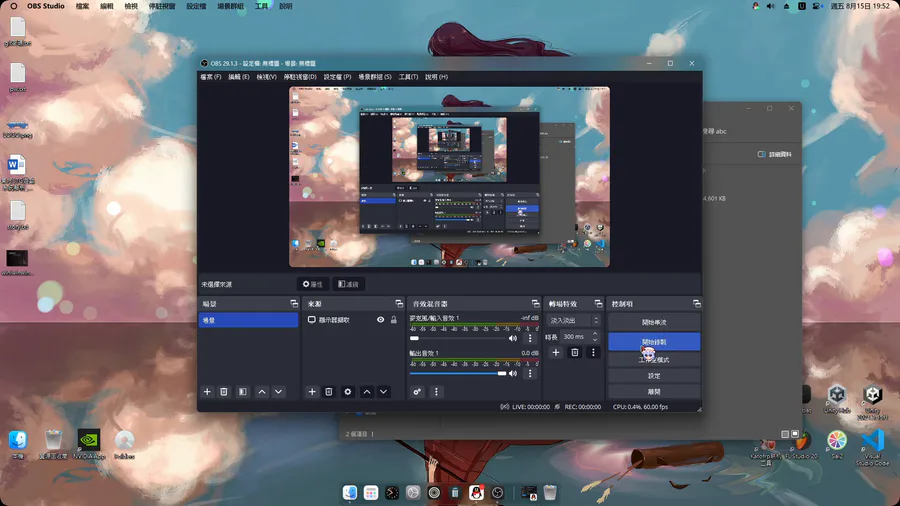Open the Help (H) menu in OBS window
This screenshot has width=900, height=506.
pos(436,77)
